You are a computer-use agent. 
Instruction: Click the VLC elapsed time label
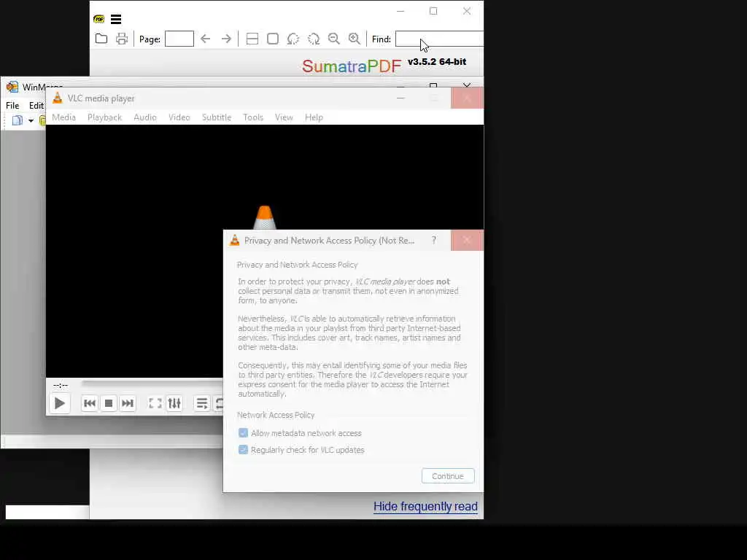(61, 385)
